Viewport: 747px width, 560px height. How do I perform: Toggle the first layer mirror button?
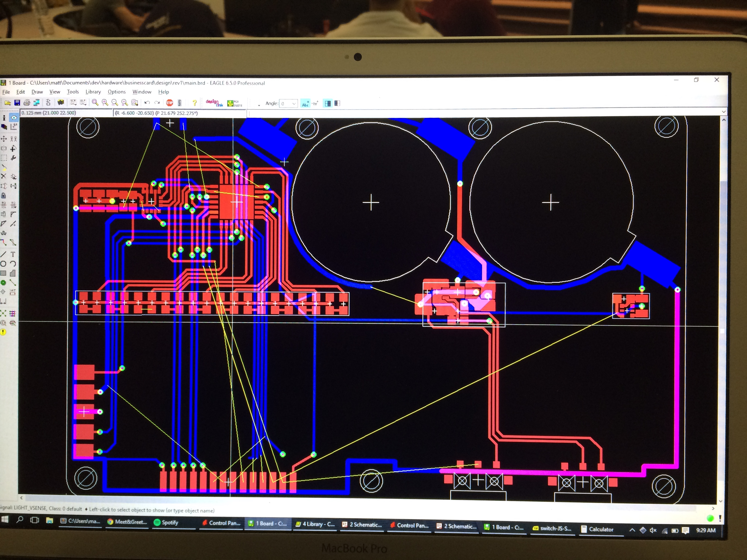coord(327,104)
